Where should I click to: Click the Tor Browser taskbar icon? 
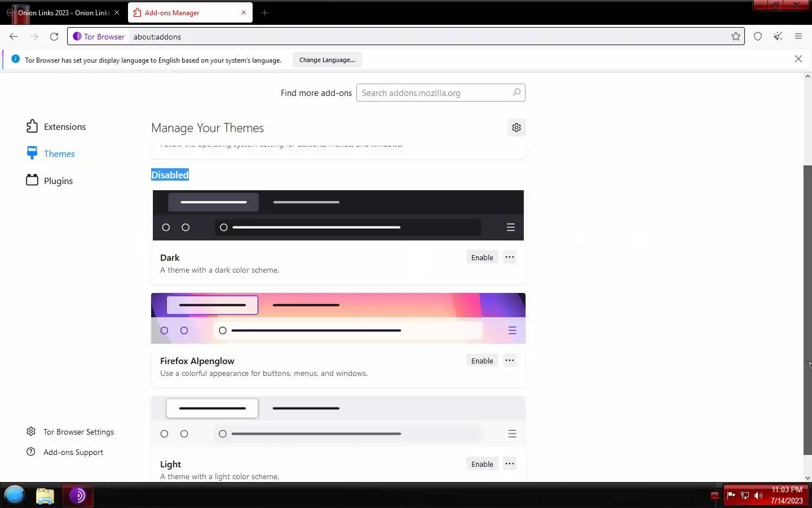(x=78, y=496)
